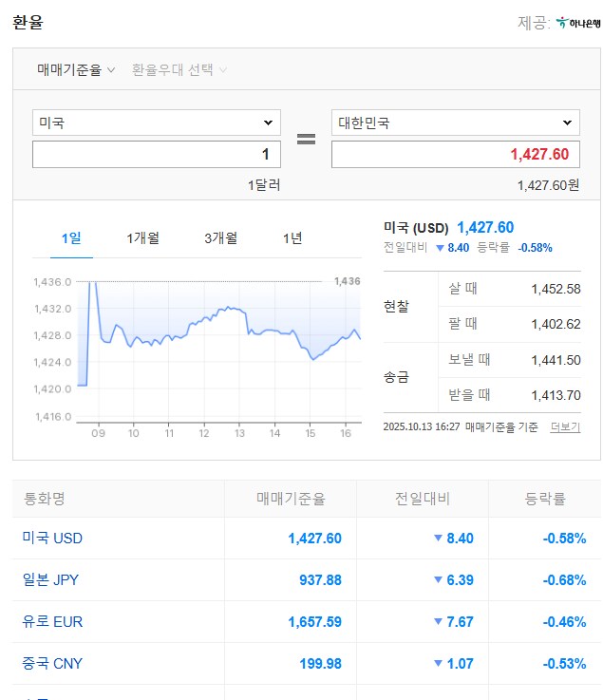Click the 더보기 link
This screenshot has width=603, height=700.
coord(564,427)
